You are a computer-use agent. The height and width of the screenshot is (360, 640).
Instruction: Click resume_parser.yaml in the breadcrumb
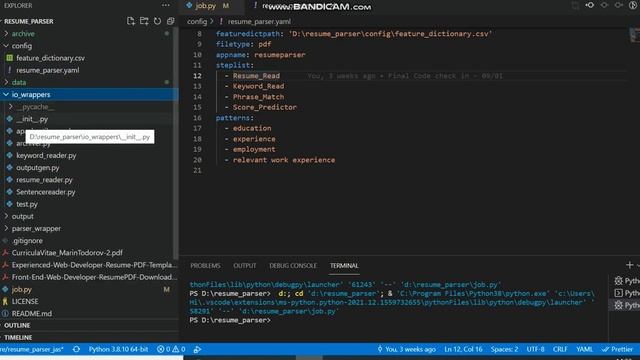tap(259, 22)
